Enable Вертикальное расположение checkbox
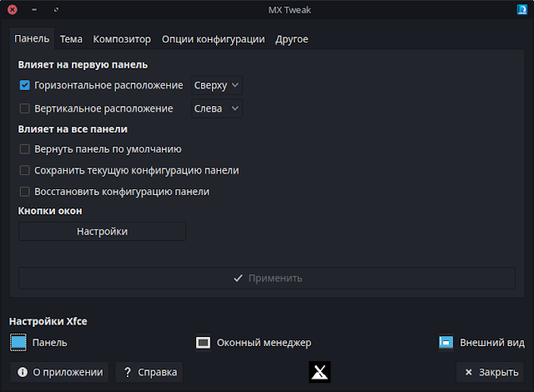The width and height of the screenshot is (534, 392). [x=24, y=108]
